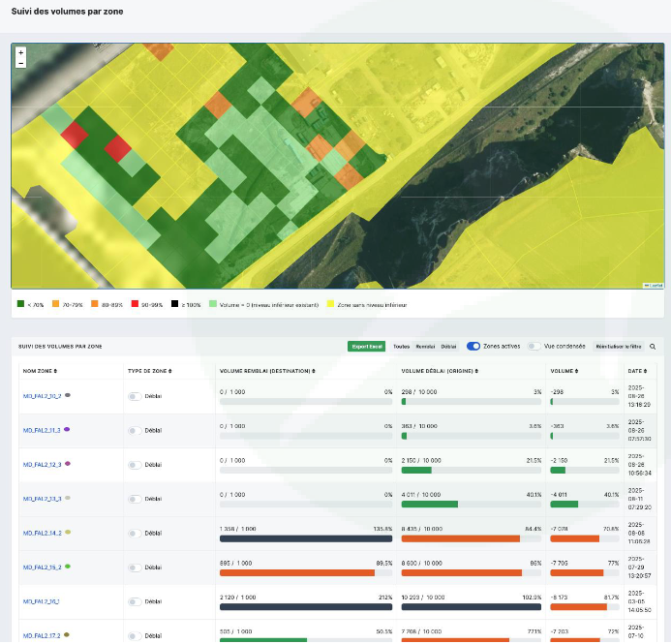Click the Leaflet attribution link on map
Image resolution: width=671 pixels, height=644 pixels.
pos(656,286)
